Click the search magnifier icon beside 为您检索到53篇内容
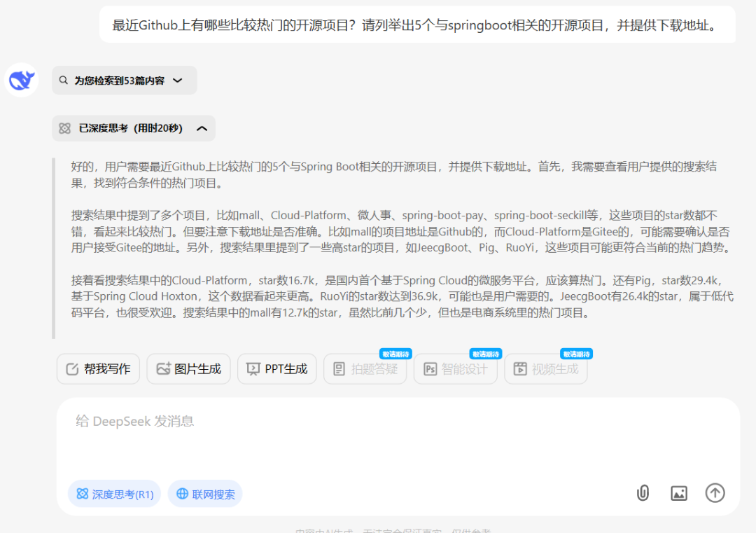 point(63,80)
